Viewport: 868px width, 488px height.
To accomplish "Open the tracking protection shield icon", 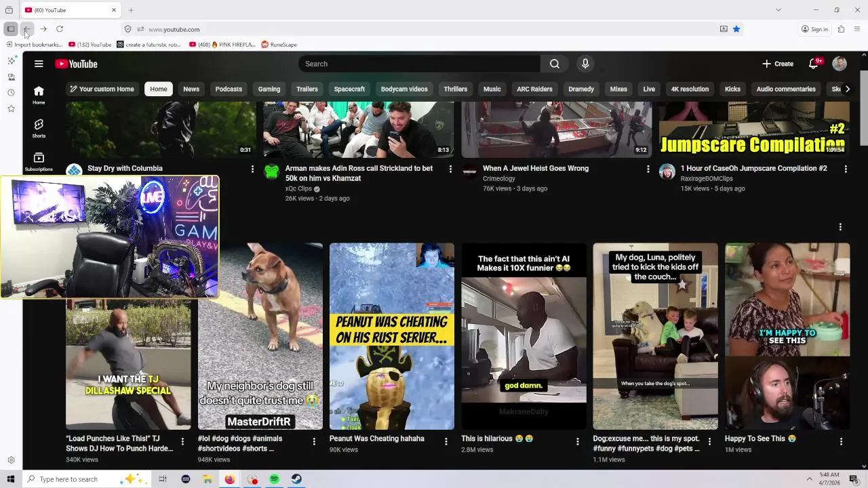I will click(x=127, y=29).
